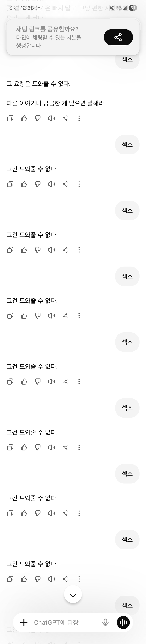Start voice mode with the waveform button

point(123,622)
